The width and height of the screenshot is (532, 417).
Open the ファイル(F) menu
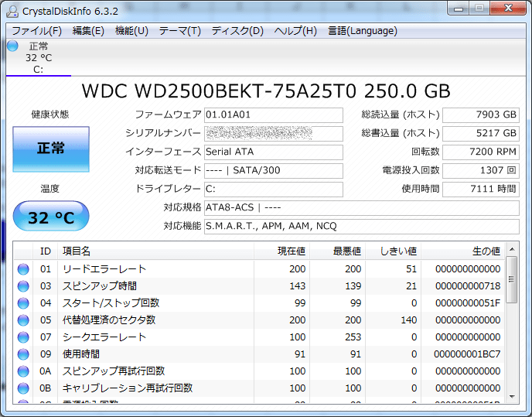pyautogui.click(x=36, y=31)
